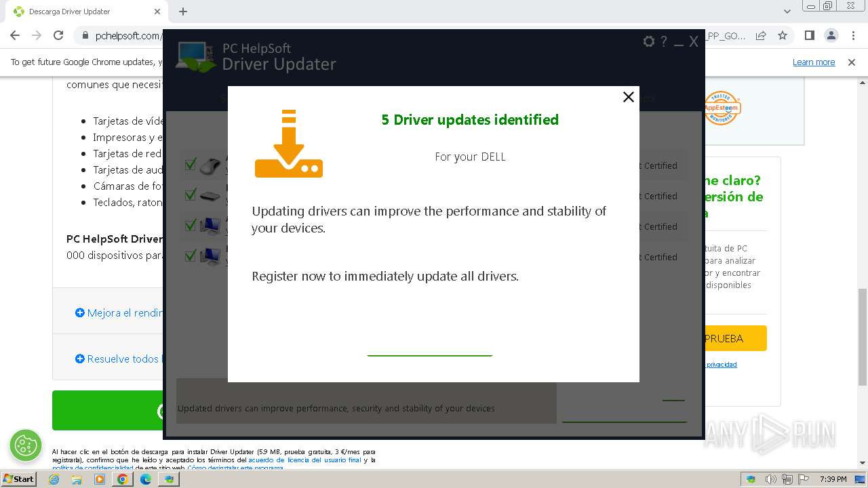The image size is (868, 488).
Task: Open the privacidad link
Action: click(x=721, y=365)
